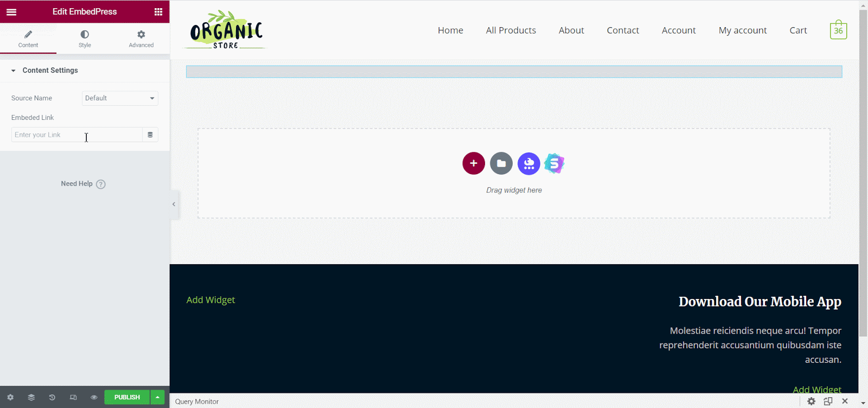Screen dimensions: 868x408
Task: Collapse the editor side panel
Action: point(174,205)
